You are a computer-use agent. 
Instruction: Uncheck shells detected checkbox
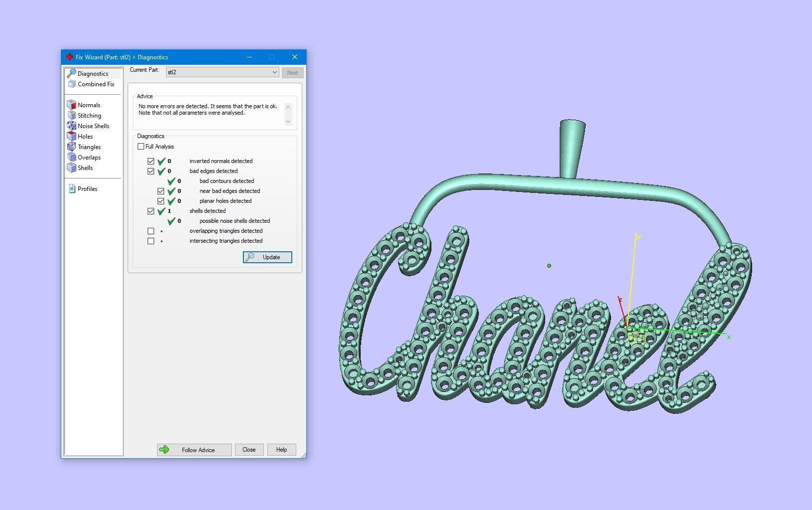point(151,211)
